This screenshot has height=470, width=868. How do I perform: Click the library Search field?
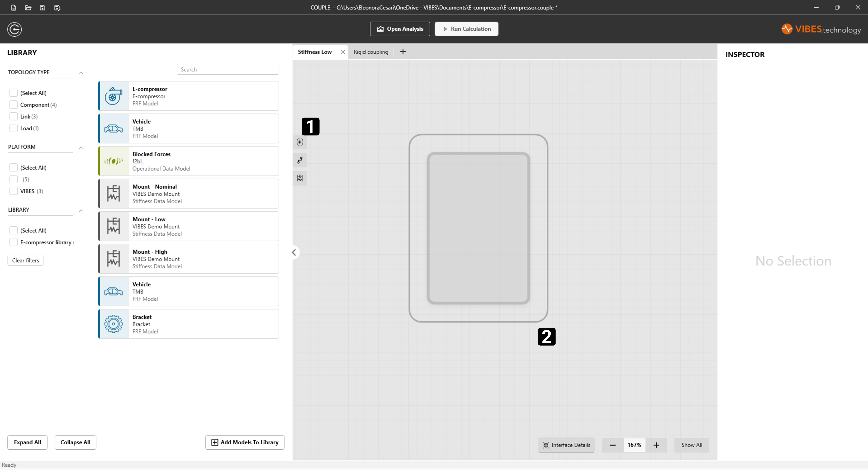point(228,69)
